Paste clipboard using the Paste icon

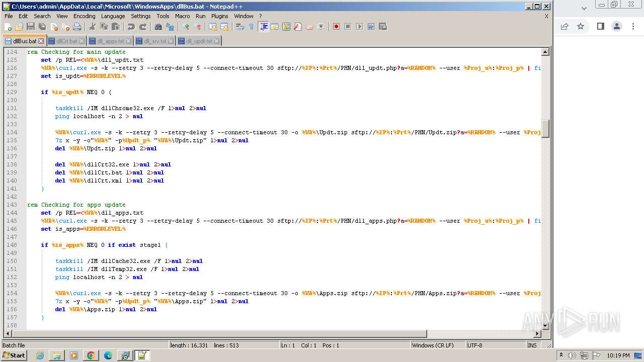pyautogui.click(x=116, y=27)
